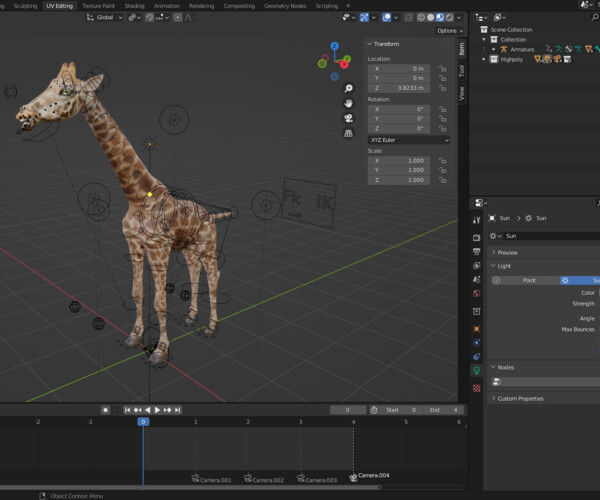Open the XYZ Euler rotation mode dropdown

409,140
